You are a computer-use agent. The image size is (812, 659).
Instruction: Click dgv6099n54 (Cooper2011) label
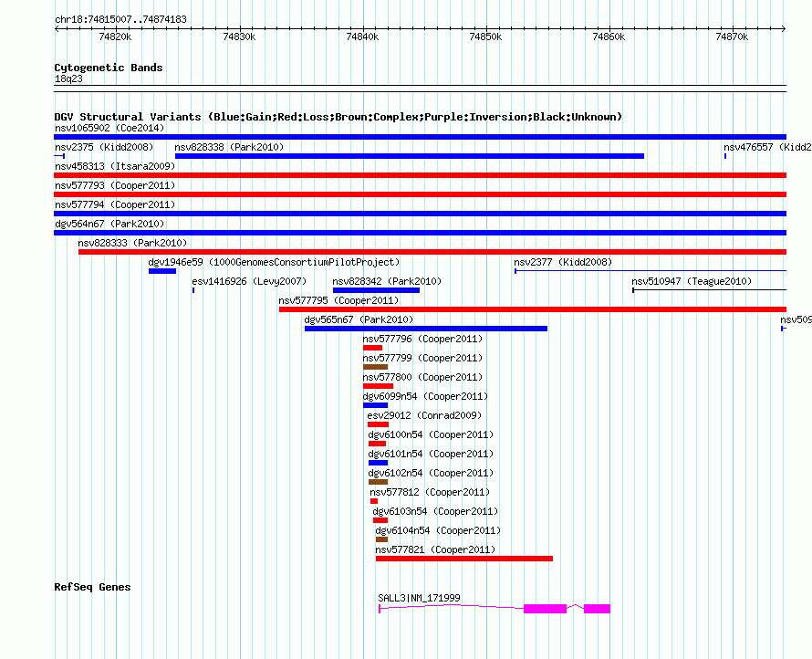coord(425,396)
